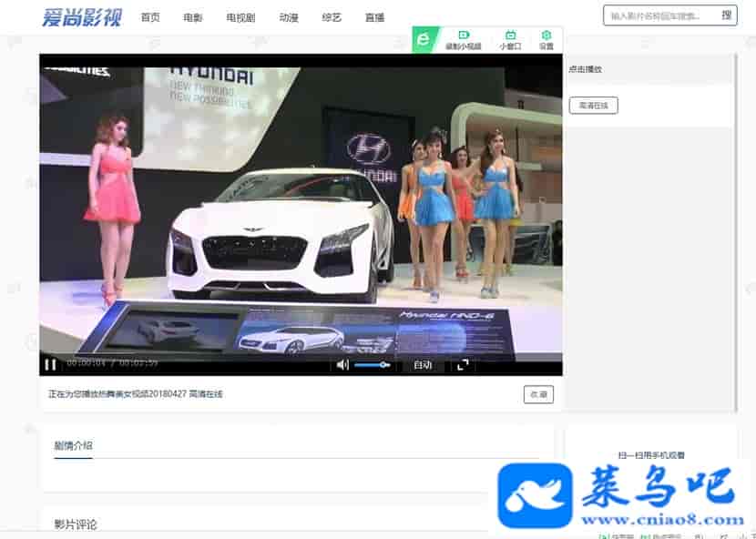The image size is (756, 539).
Task: Click the 收藏 favorite button
Action: click(538, 394)
